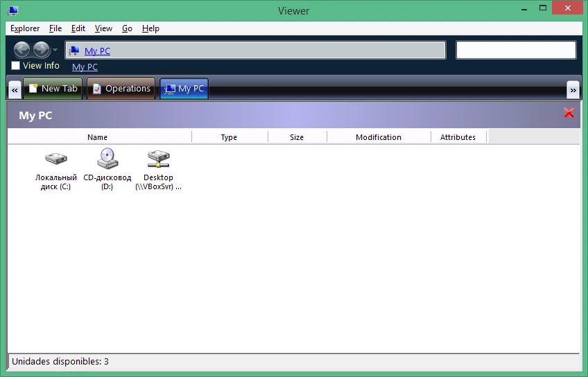
Task: Sort by the Modification column header
Action: [379, 137]
